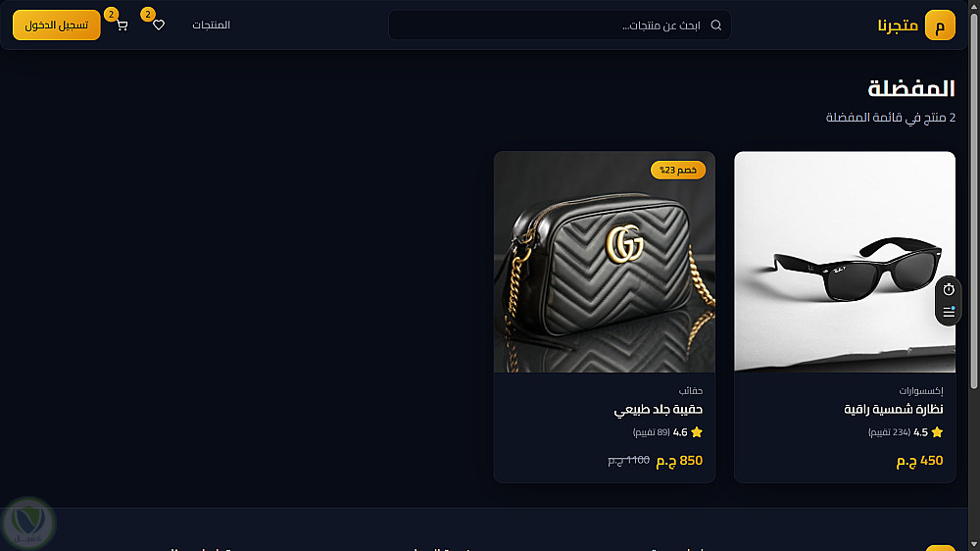Open the حقيبة جلد طبيعي product title
This screenshot has height=551, width=980.
click(x=659, y=410)
